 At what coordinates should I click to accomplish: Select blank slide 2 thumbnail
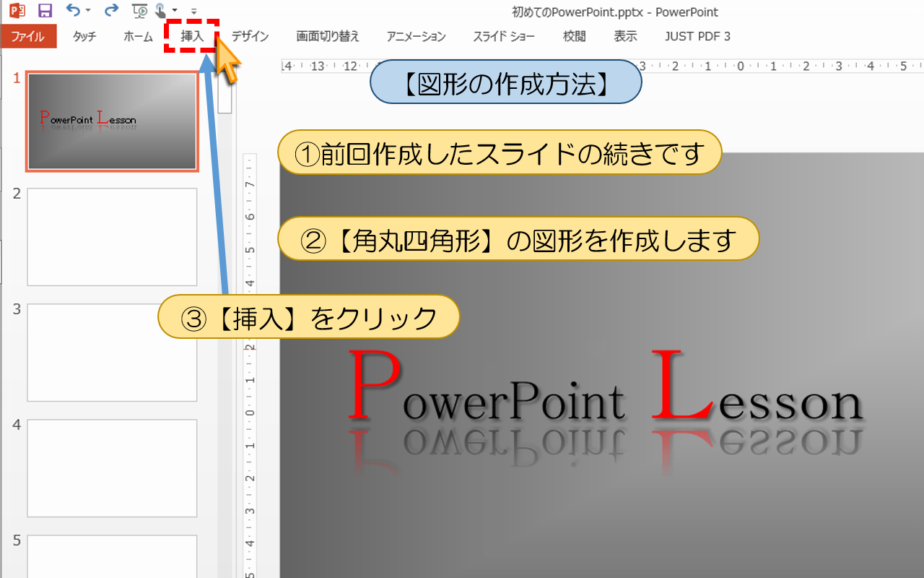[x=112, y=237]
